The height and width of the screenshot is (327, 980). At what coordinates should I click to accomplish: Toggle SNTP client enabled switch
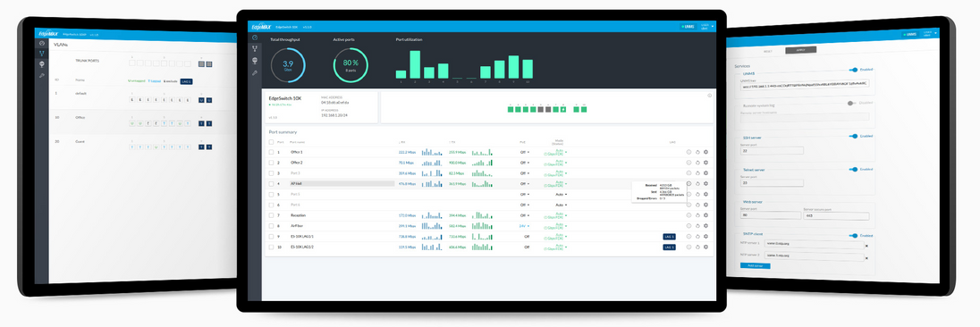point(854,235)
